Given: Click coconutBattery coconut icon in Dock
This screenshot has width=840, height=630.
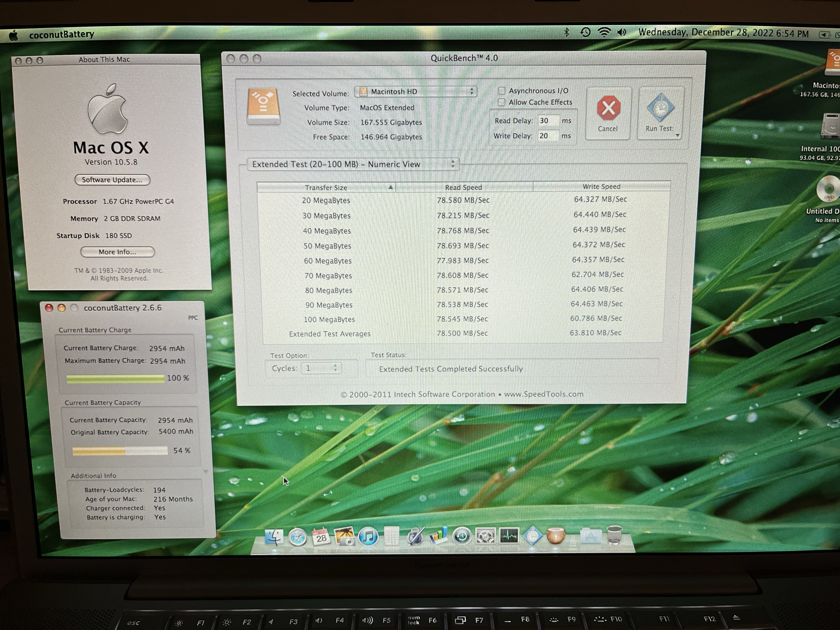Looking at the screenshot, I should click(x=556, y=536).
